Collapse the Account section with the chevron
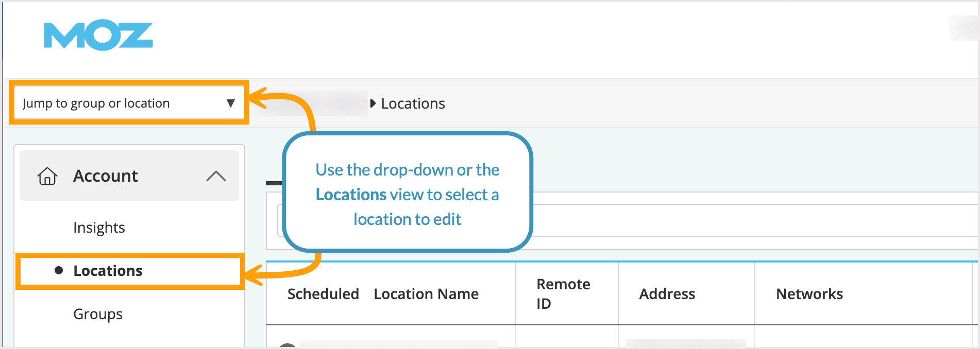 [216, 176]
